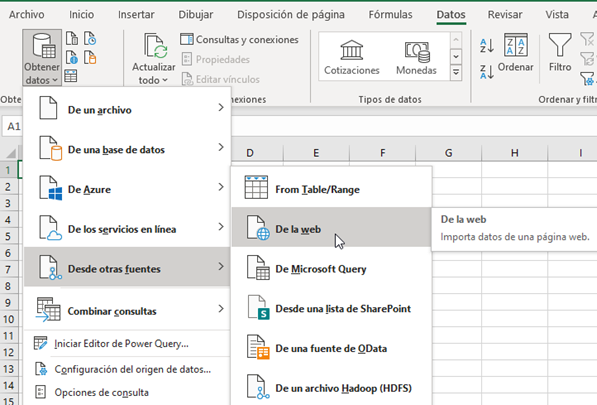
Task: Click the Recent Sources icon with clock
Action: (90, 38)
